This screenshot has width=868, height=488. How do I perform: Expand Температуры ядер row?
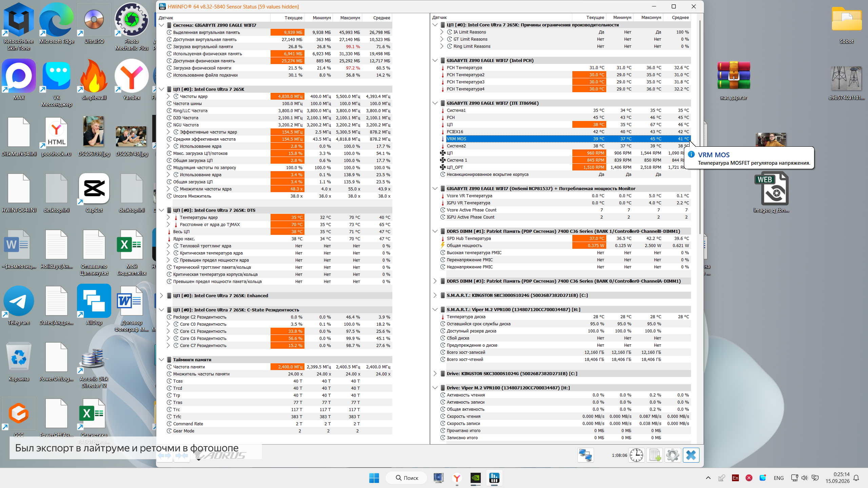click(x=168, y=217)
